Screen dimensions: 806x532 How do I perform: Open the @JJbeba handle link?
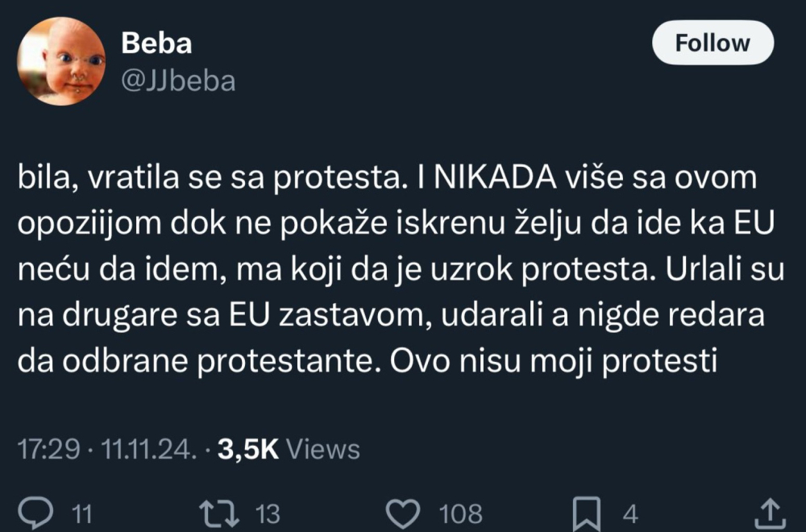pyautogui.click(x=178, y=80)
